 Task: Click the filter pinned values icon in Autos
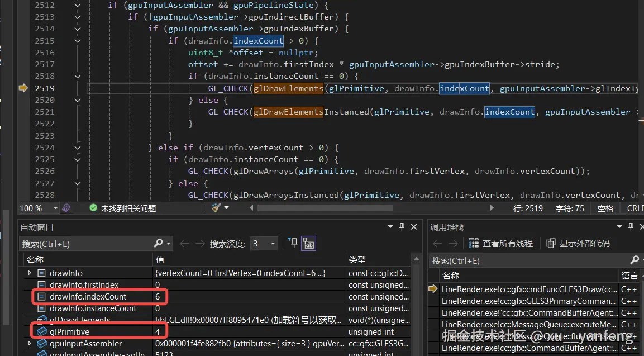click(293, 243)
